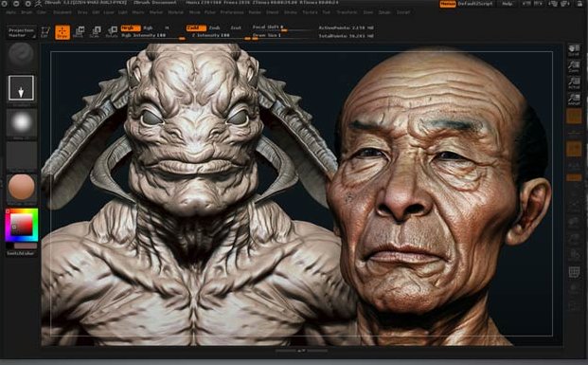Turn off Zadd mode
588x365 pixels.
[x=196, y=28]
